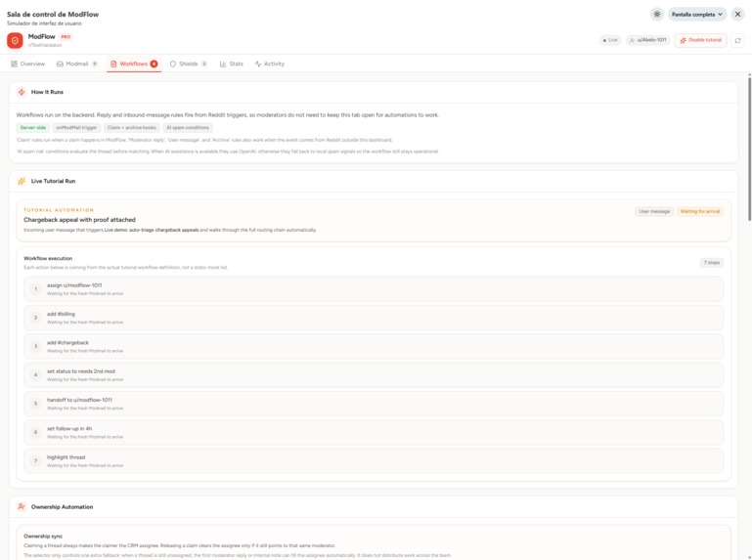Click step number 4 circle
The image size is (752, 560).
(x=35, y=375)
